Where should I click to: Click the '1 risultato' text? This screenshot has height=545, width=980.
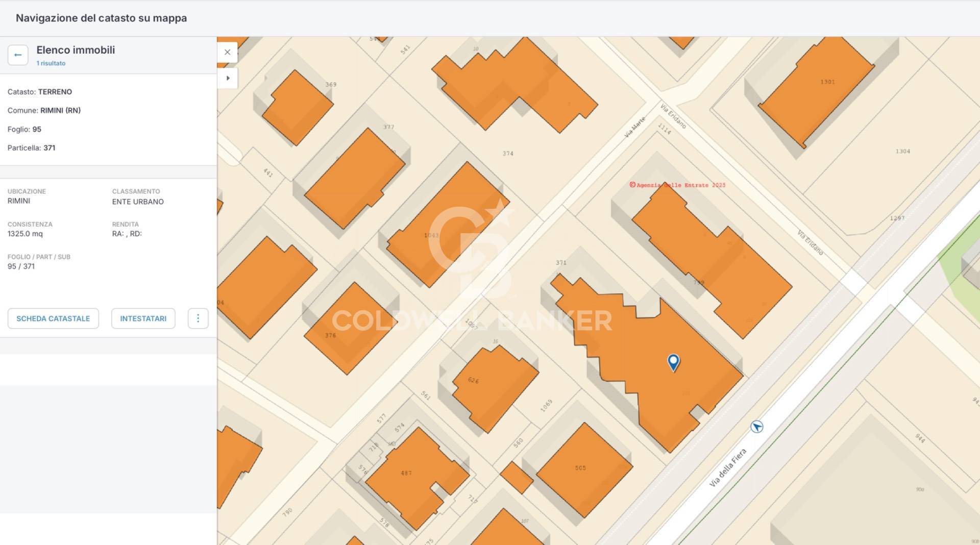[51, 63]
